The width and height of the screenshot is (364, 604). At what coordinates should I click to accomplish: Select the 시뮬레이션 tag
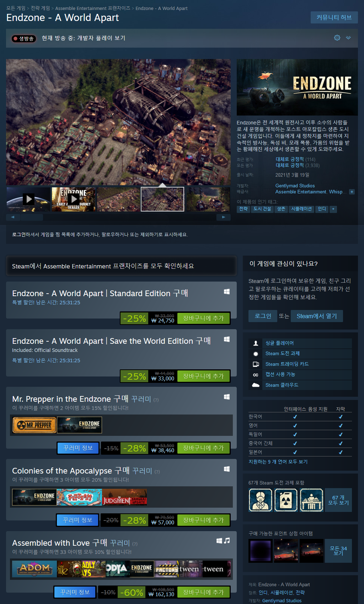[301, 209]
